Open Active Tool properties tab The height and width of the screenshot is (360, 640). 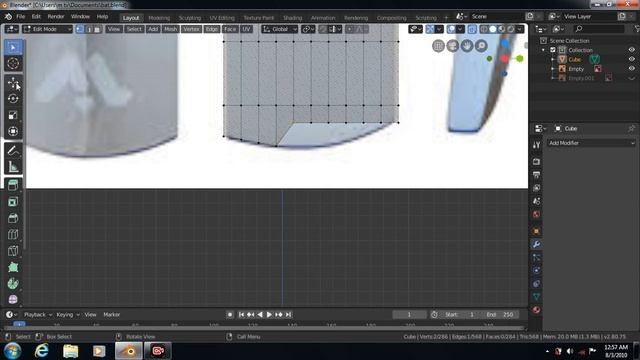(x=536, y=145)
